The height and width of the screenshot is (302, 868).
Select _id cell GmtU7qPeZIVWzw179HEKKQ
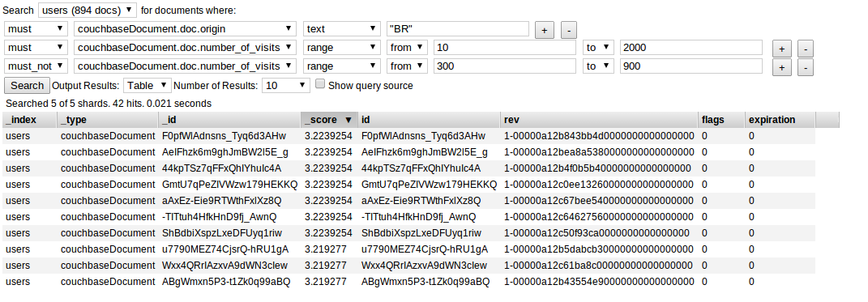229,184
